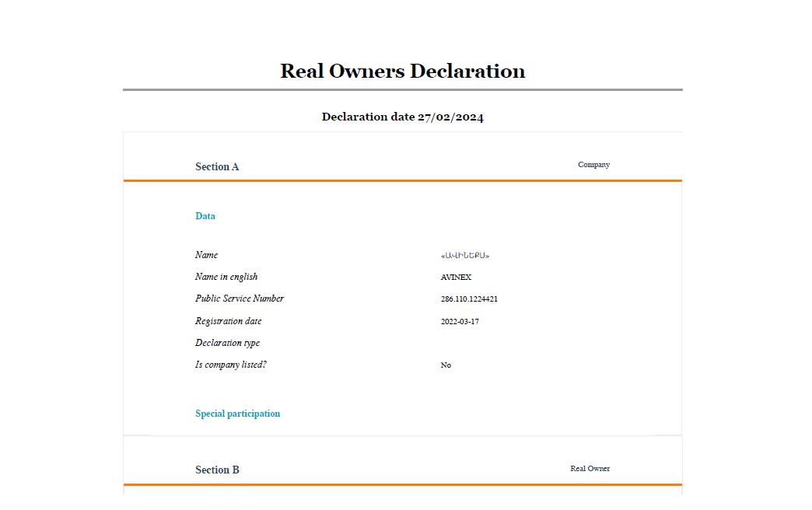
Task: Click the orange divider under Section A
Action: point(402,180)
